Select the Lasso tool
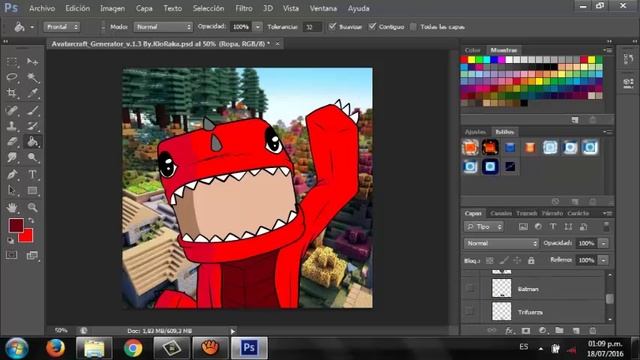640x360 pixels. pyautogui.click(x=12, y=77)
